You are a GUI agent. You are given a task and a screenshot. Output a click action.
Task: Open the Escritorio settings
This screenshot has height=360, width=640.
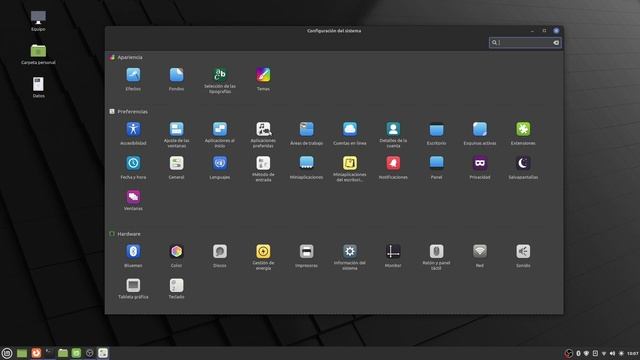(436, 133)
